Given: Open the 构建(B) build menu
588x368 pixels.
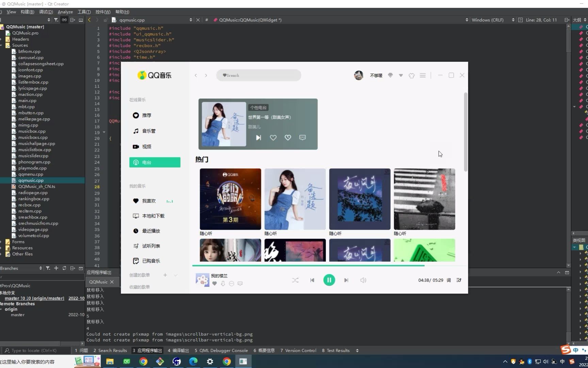Looking at the screenshot, I should click(27, 12).
